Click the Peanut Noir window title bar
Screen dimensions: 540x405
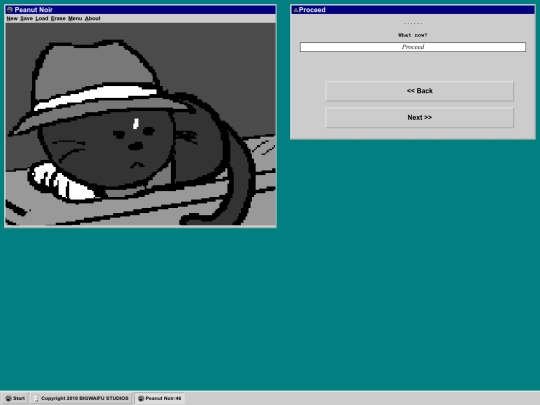point(141,10)
